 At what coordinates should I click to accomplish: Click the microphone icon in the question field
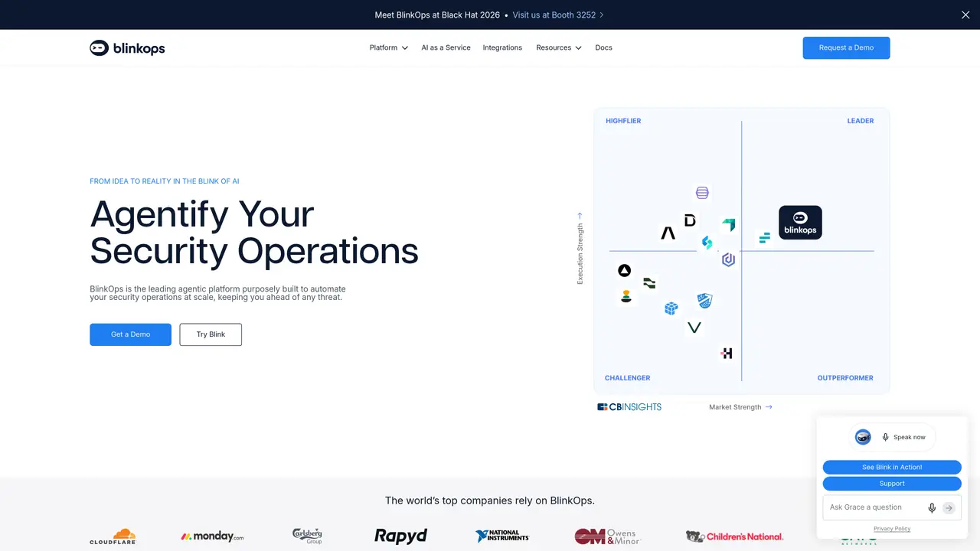(x=932, y=507)
